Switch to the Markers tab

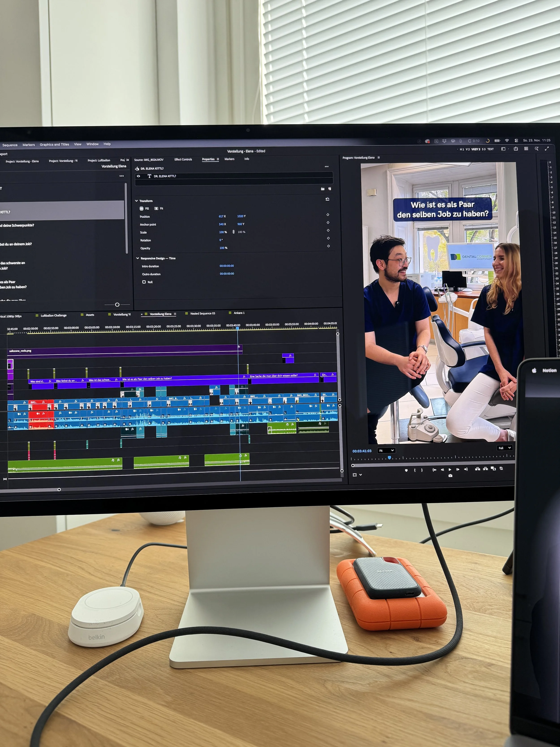coord(230,159)
